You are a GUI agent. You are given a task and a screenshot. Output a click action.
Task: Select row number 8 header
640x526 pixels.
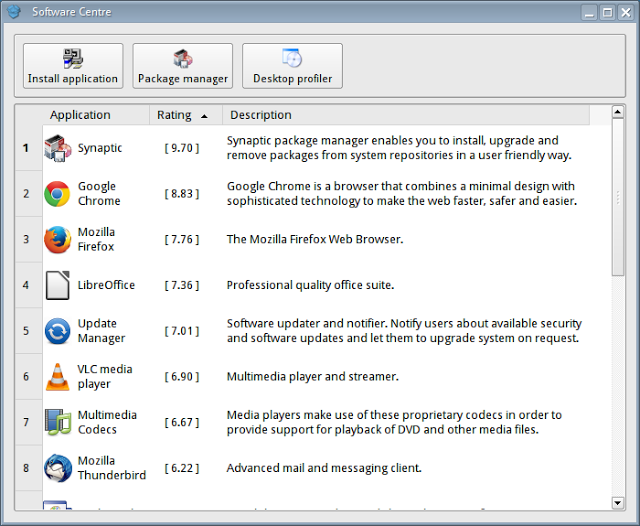coord(29,468)
